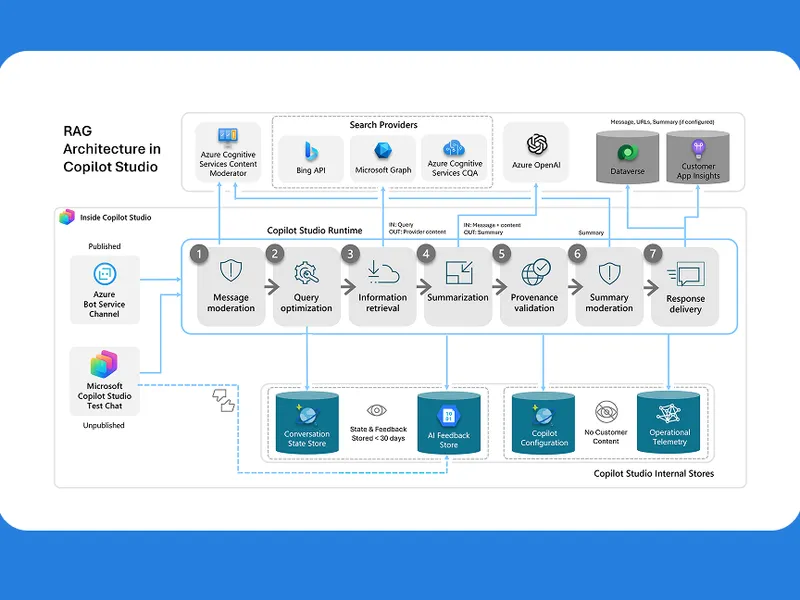Viewport: 800px width, 600px height.
Task: Select the Message moderation shield icon
Action: pos(231,270)
